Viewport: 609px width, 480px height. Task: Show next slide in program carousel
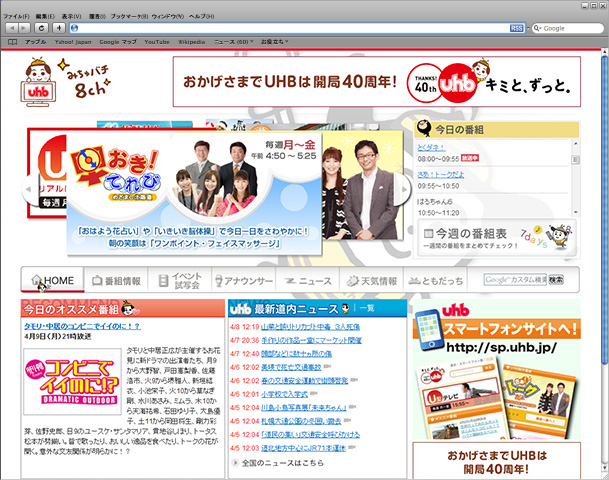tap(404, 189)
